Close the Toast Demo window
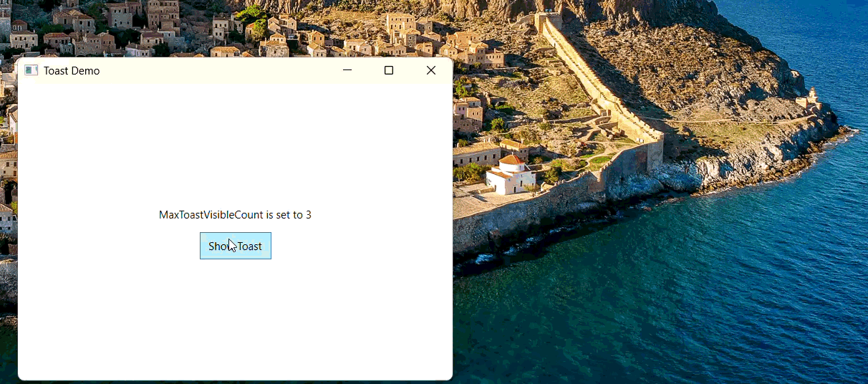The width and height of the screenshot is (868, 384). click(431, 70)
